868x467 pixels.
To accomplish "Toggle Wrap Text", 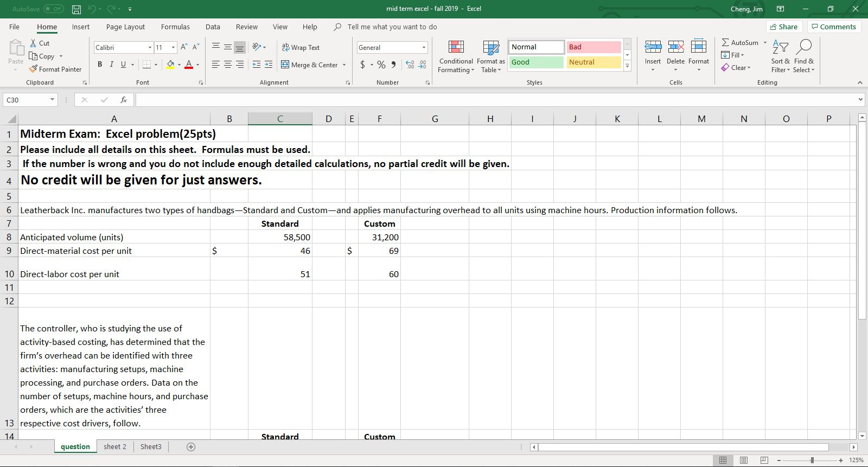I will [x=301, y=47].
